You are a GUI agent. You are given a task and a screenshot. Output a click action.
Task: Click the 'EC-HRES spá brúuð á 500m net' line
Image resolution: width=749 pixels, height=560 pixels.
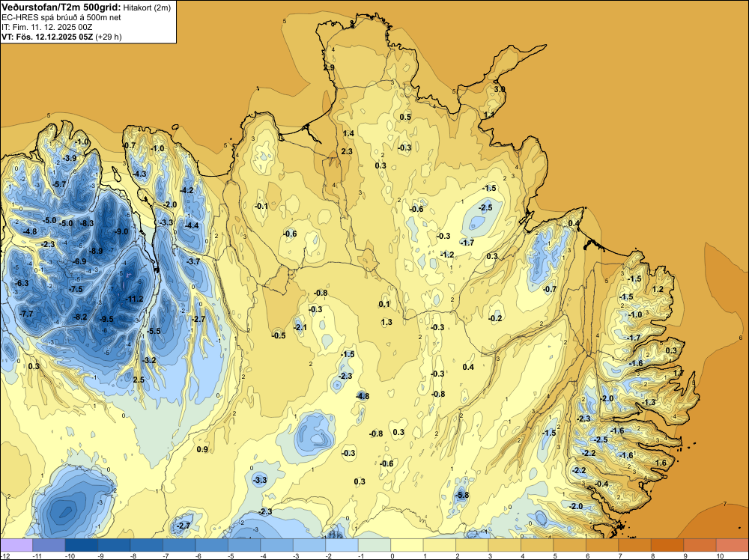coord(61,18)
